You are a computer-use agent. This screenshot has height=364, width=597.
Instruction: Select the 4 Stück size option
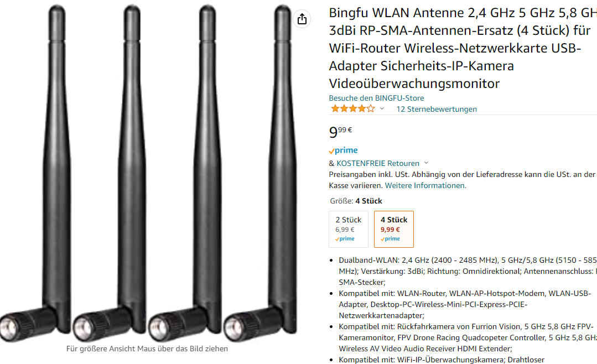point(394,229)
